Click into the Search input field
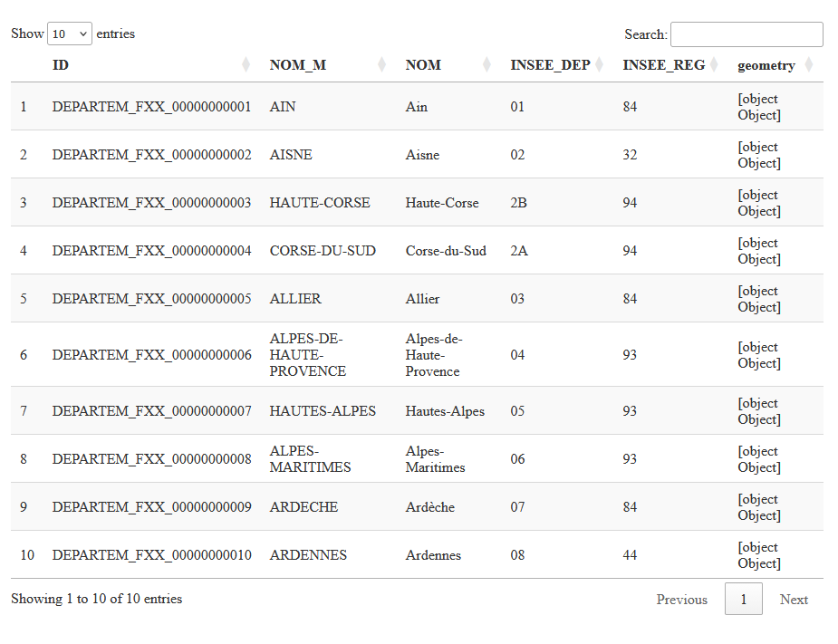The height and width of the screenshot is (644, 838). point(746,34)
